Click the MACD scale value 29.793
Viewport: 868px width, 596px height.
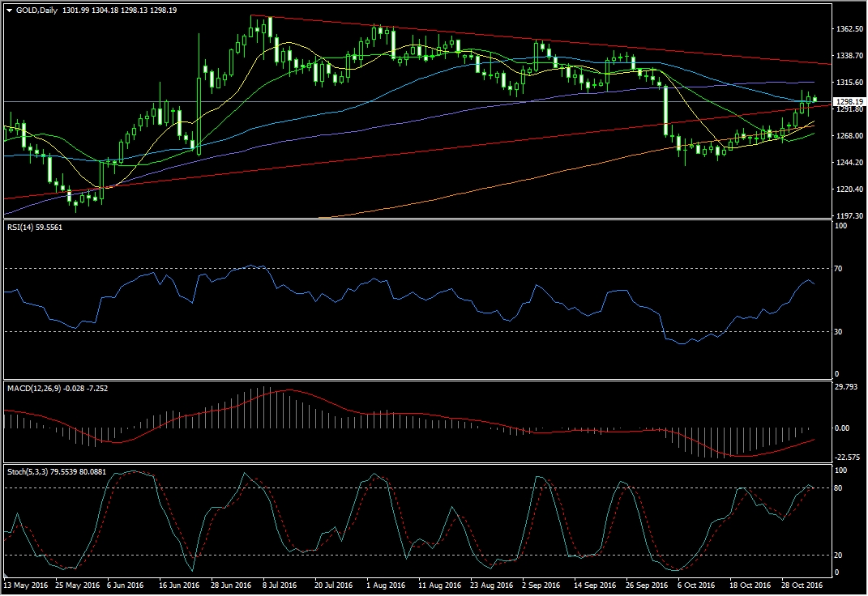pos(845,386)
